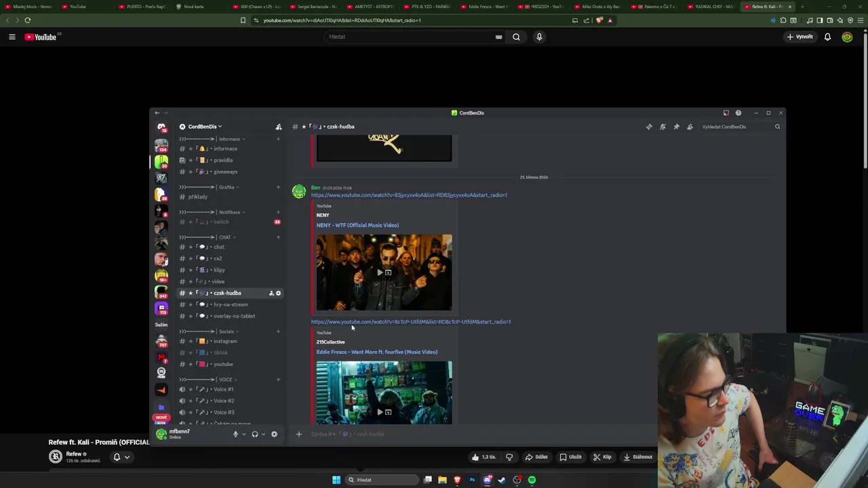Open YouTube notifications bell
The image size is (868, 488).
[827, 37]
